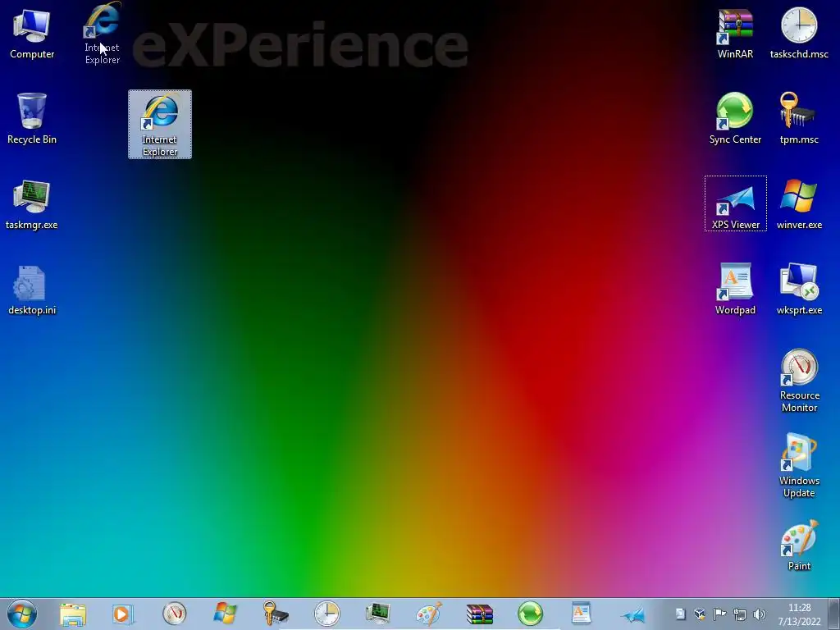Select the wksprt.exe desktop icon
840x630 pixels.
(799, 290)
